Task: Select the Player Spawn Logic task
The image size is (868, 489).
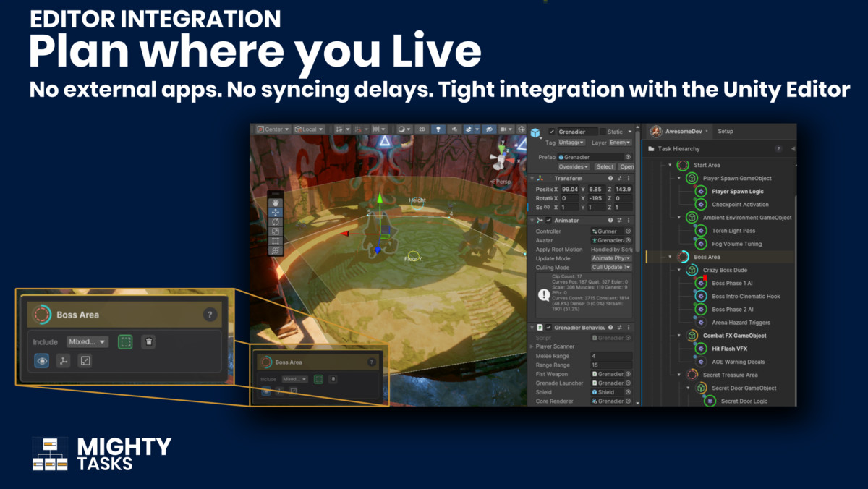Action: (x=737, y=192)
